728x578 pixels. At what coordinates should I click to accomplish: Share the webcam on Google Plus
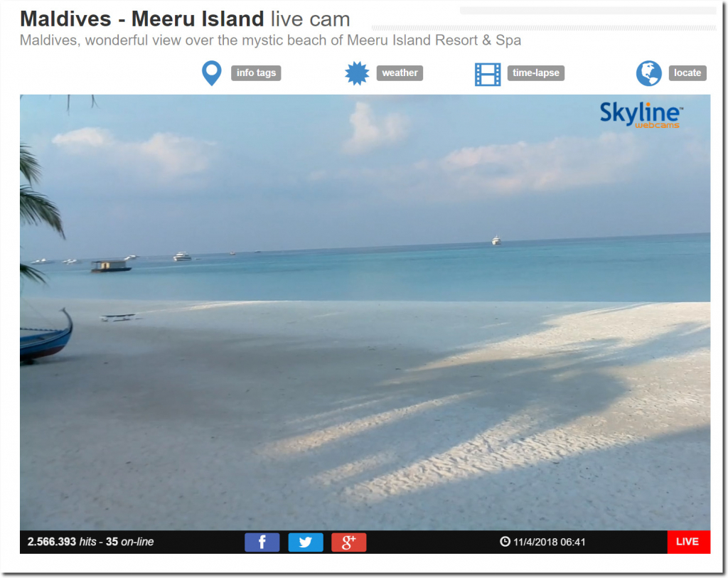pos(348,542)
